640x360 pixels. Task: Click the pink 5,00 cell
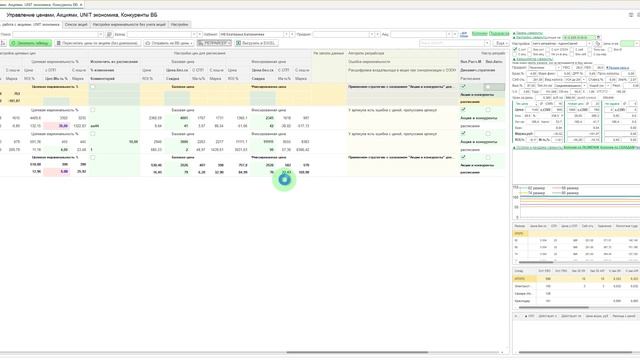57,172
